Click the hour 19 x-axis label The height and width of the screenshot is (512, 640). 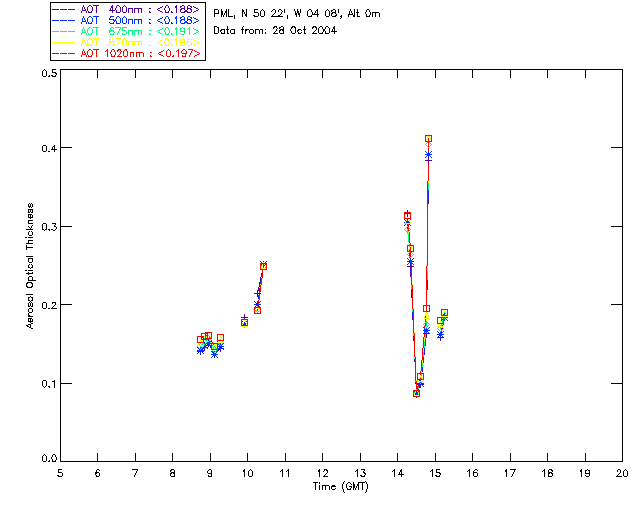[x=585, y=473]
